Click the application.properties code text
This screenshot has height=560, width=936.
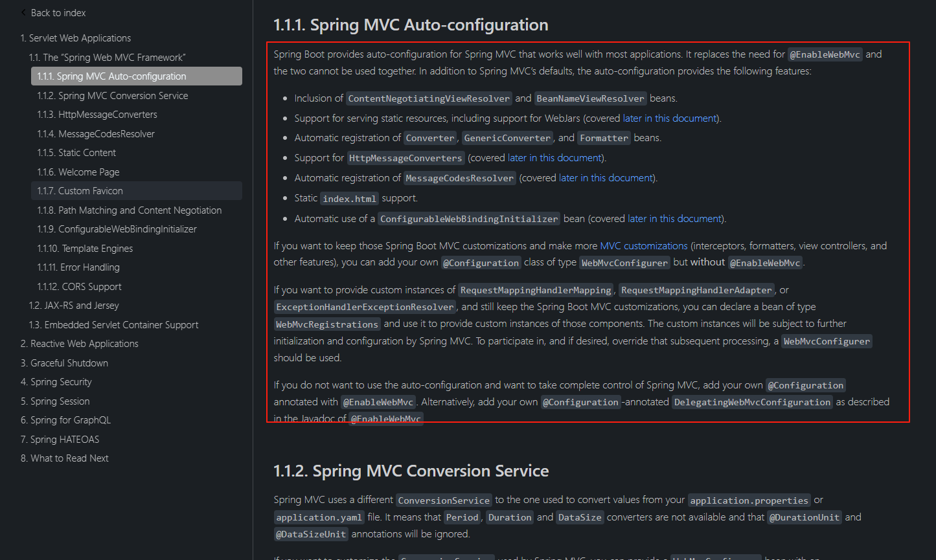pyautogui.click(x=749, y=501)
